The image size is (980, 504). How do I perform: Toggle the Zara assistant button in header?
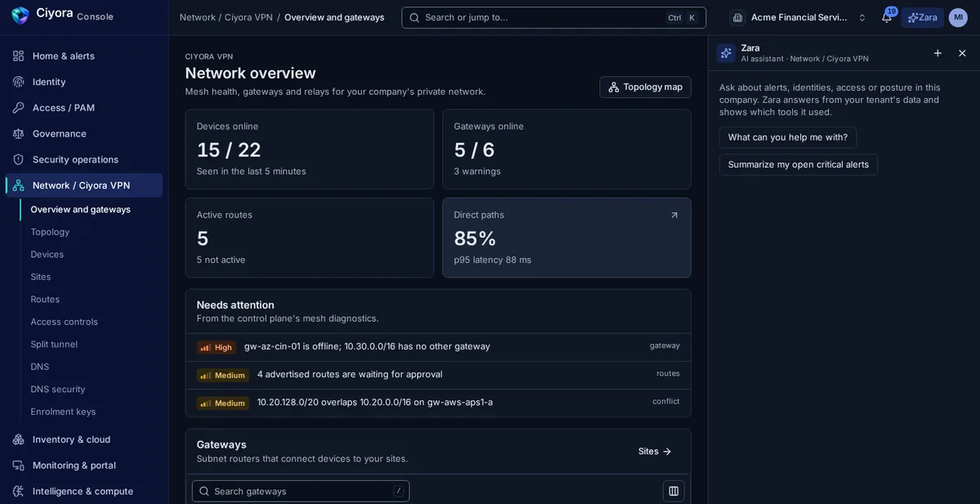click(x=923, y=17)
